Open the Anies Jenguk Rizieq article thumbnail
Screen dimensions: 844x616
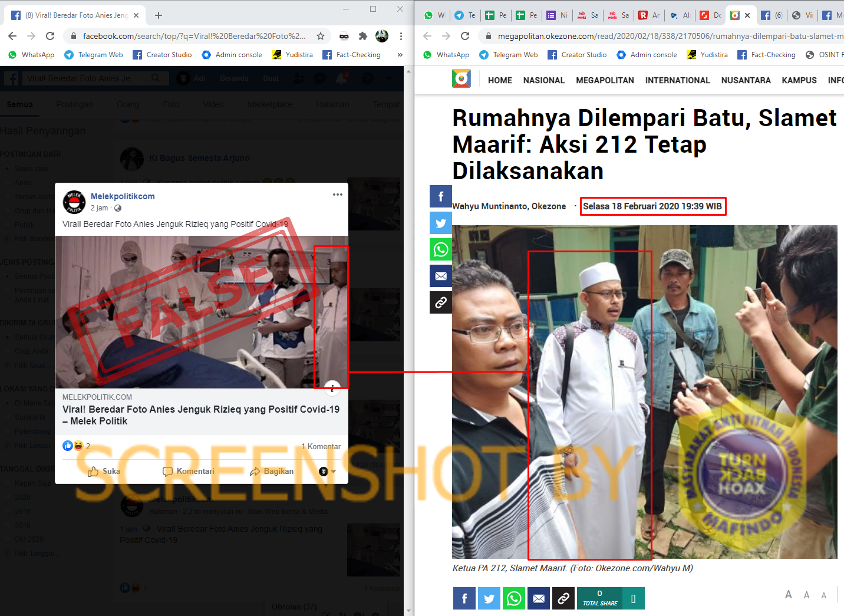[x=202, y=312]
